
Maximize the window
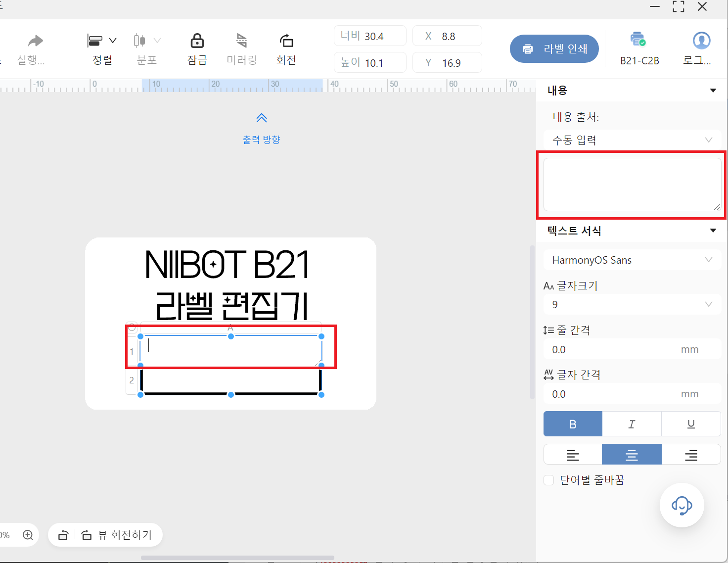click(679, 7)
